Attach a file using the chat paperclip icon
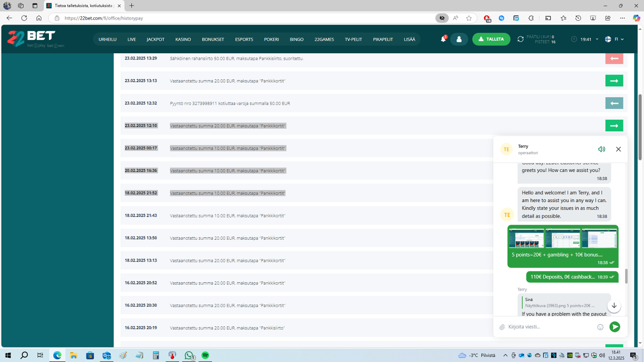 pyautogui.click(x=502, y=327)
